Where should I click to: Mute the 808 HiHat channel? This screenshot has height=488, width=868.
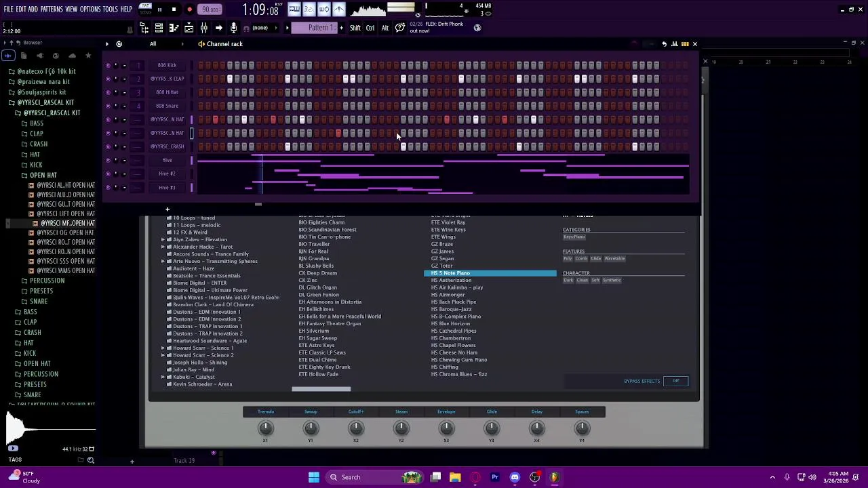108,92
